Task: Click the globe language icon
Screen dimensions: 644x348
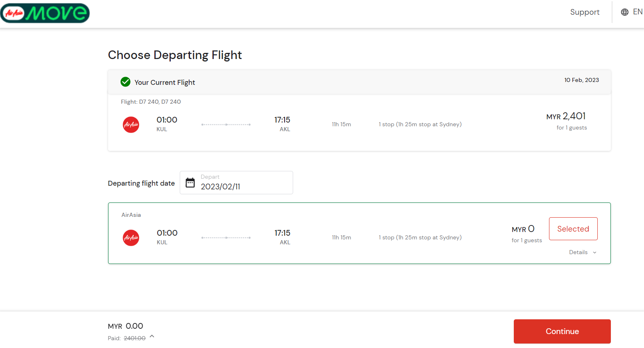Action: click(x=624, y=12)
